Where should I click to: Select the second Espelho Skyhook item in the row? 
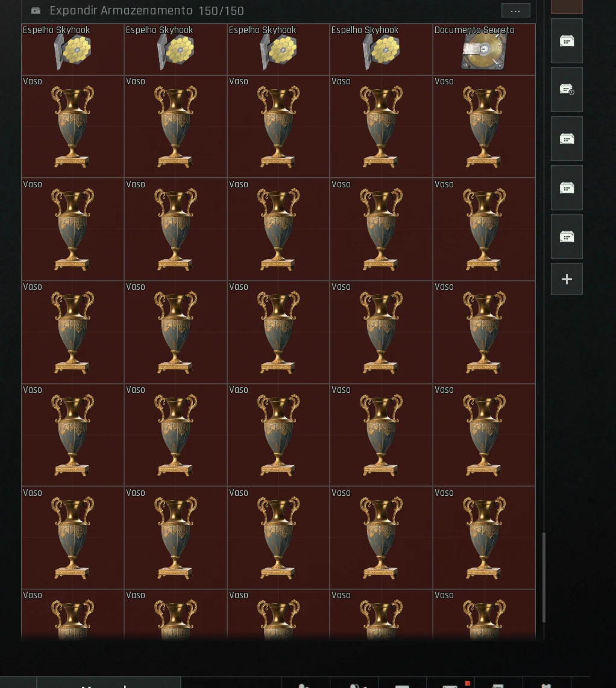click(175, 49)
